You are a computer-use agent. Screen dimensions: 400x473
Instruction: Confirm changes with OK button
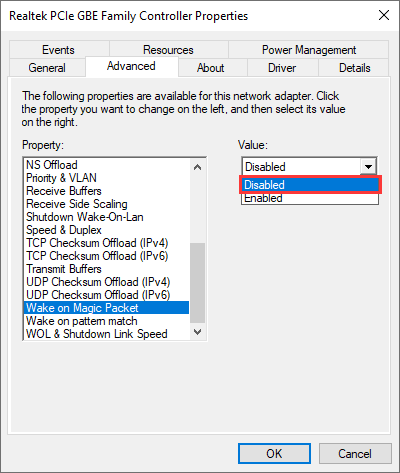pyautogui.click(x=274, y=453)
